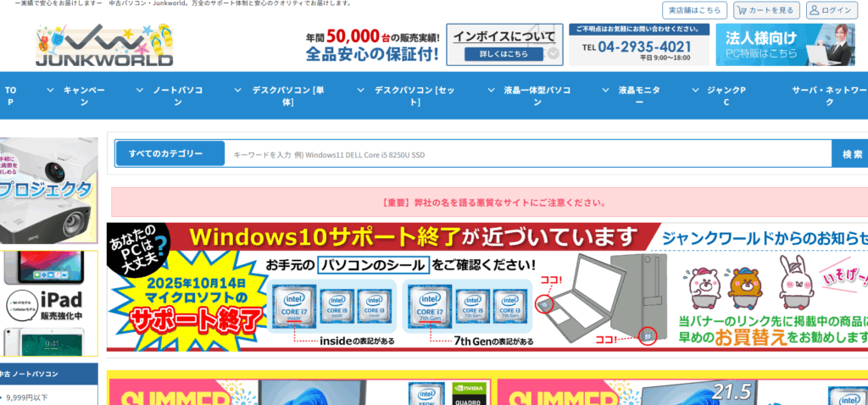Image resolution: width=868 pixels, height=405 pixels.
Task: Click 詳しくはこちら on invoice banner
Action: pos(504,54)
